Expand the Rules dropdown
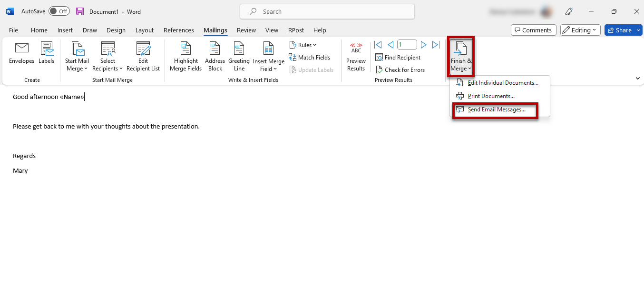Image resolution: width=644 pixels, height=298 pixels. 303,45
